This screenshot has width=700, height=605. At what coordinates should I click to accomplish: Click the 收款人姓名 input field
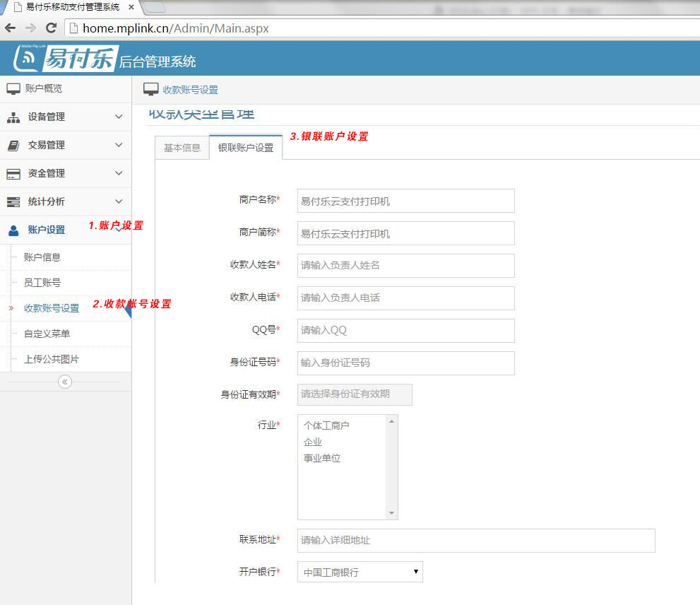click(405, 266)
